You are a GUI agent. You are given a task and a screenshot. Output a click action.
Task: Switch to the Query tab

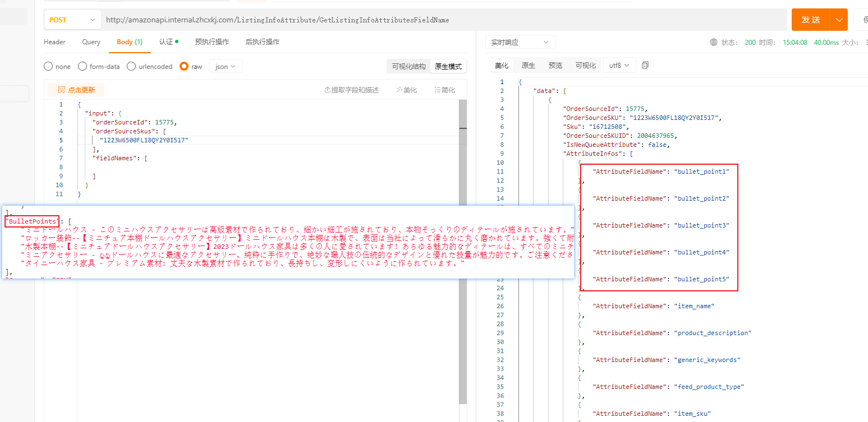click(91, 42)
